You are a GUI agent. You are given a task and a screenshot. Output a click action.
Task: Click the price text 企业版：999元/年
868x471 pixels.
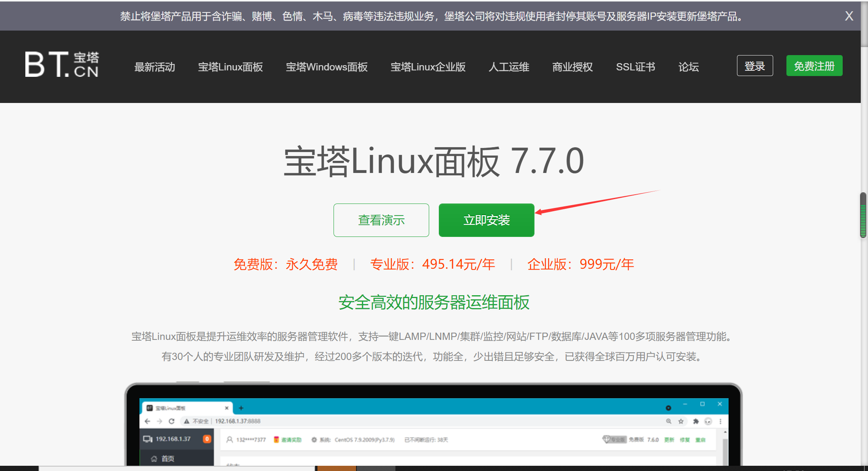pyautogui.click(x=581, y=264)
